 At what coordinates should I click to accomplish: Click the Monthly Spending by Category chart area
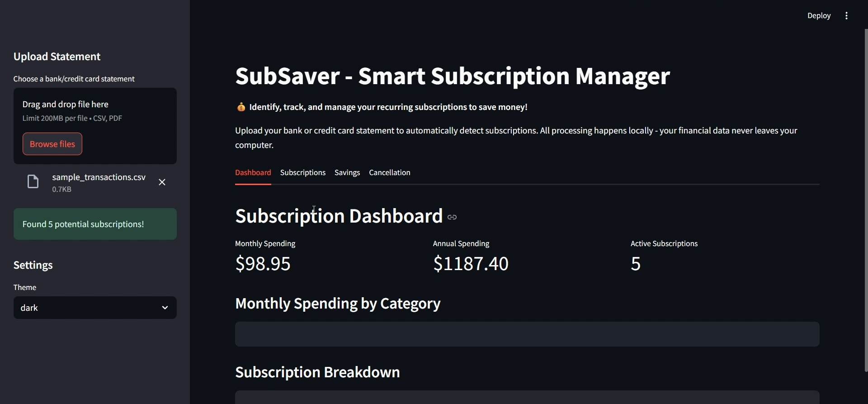click(x=527, y=334)
